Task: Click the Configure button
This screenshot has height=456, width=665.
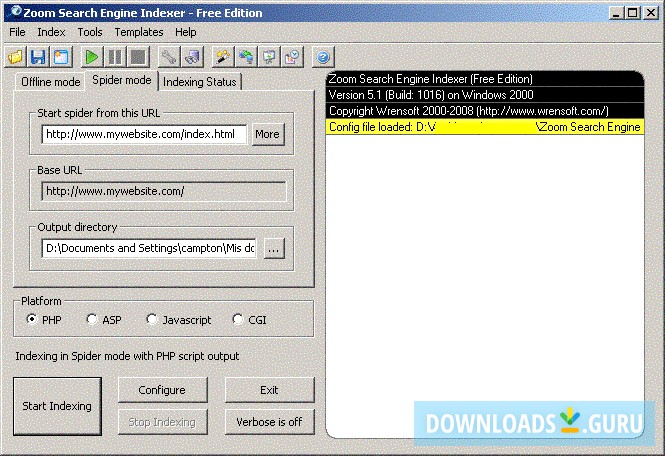Action: (162, 390)
